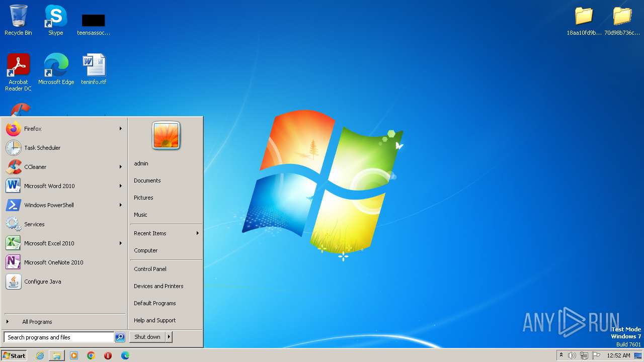Click the Search programs and files field

[59, 337]
